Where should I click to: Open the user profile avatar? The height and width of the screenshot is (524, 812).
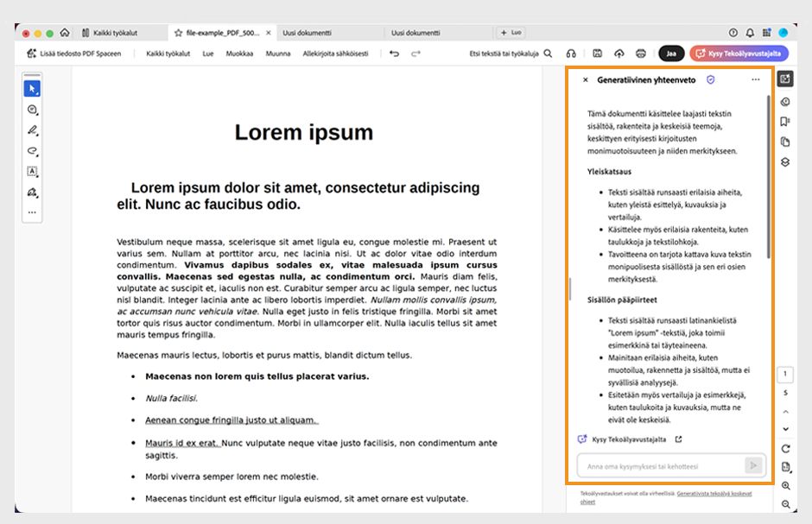(x=783, y=33)
